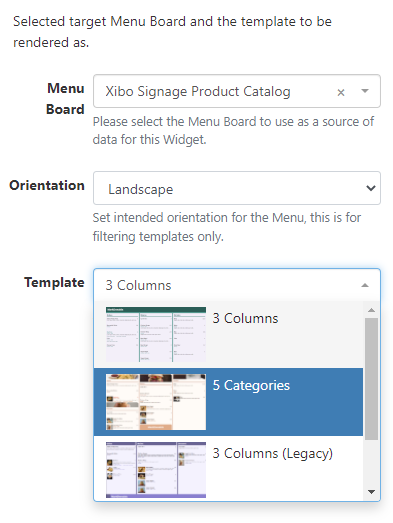
Task: Click the 3 Columns (Legacy) preview thumbnail
Action: coord(156,470)
